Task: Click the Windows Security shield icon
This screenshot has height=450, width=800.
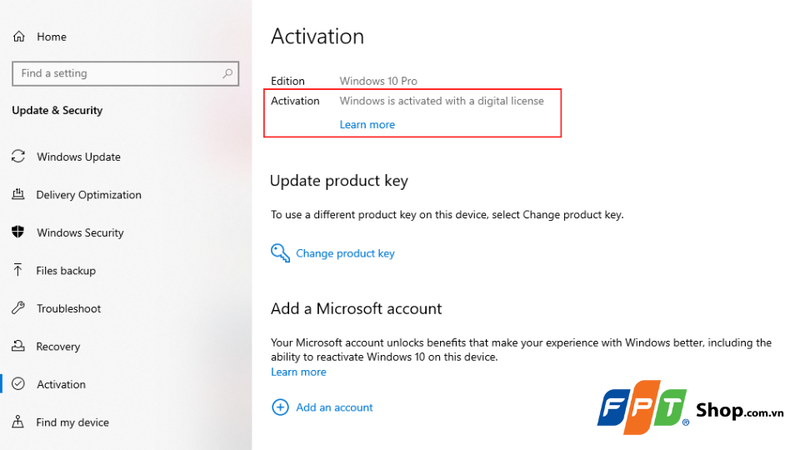Action: pyautogui.click(x=18, y=233)
